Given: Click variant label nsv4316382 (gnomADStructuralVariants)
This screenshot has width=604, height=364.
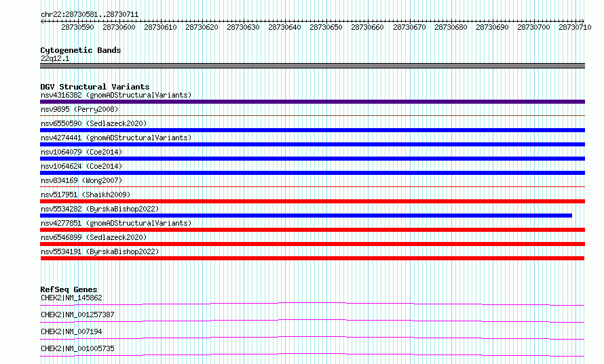Looking at the screenshot, I should coord(116,95).
